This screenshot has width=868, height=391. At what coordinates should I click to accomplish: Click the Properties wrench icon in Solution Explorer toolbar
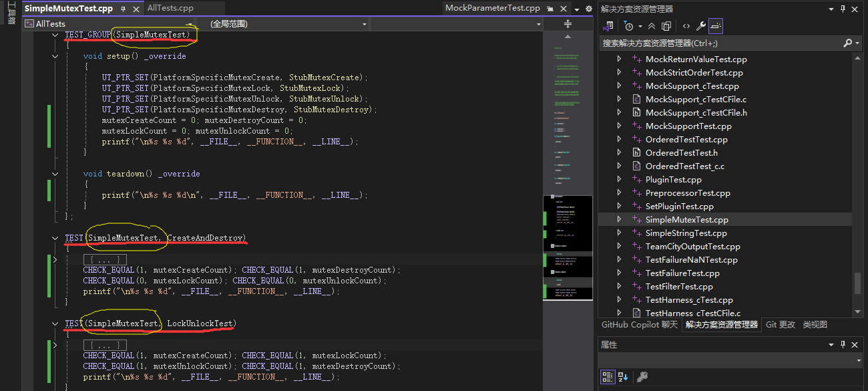tap(702, 25)
